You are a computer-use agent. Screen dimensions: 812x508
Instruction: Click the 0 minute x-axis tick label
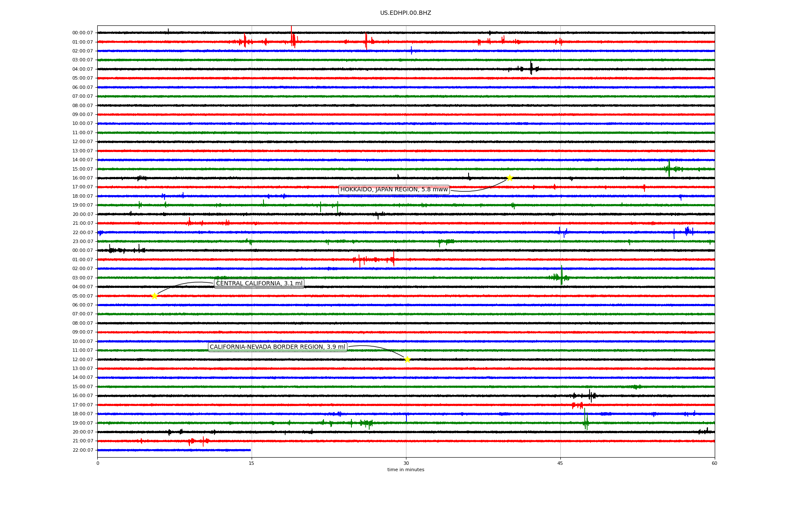[98, 463]
